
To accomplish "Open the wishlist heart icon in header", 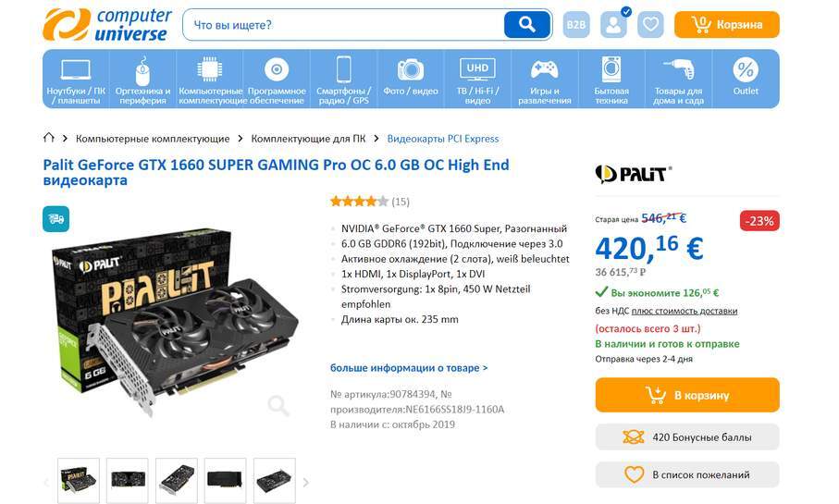I will 650,25.
